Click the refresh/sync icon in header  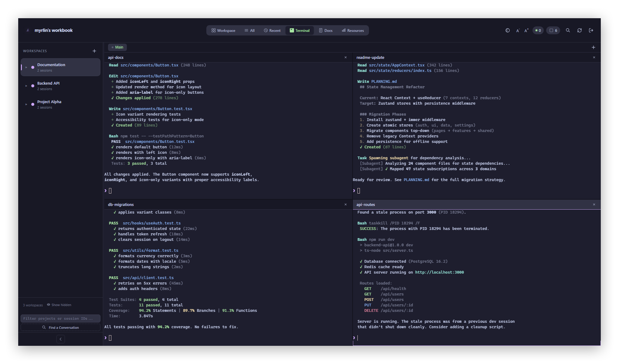[579, 30]
